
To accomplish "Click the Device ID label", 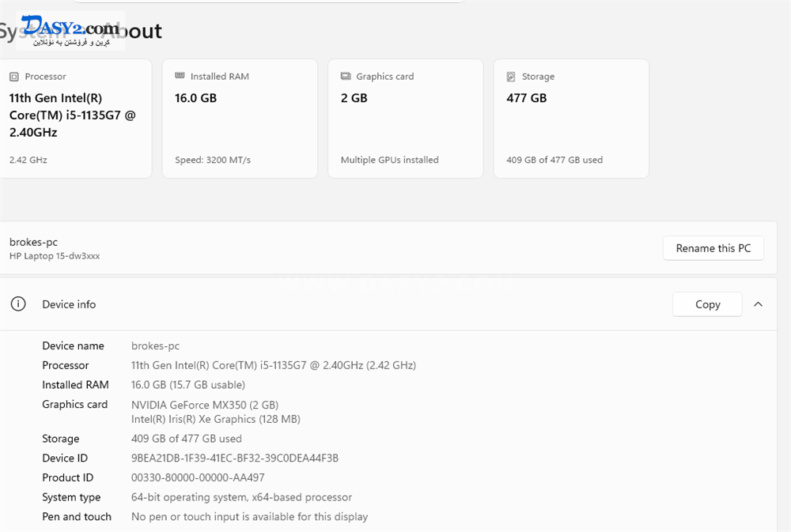I will [x=65, y=458].
